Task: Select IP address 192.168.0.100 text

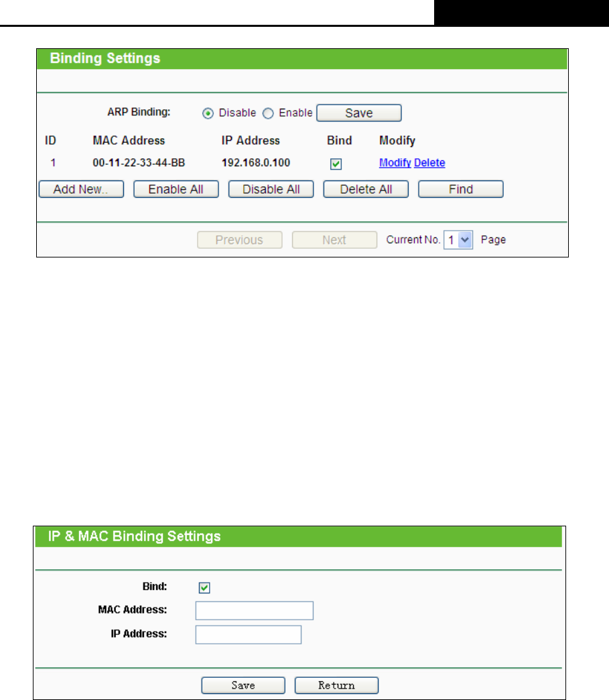Action: tap(256, 163)
